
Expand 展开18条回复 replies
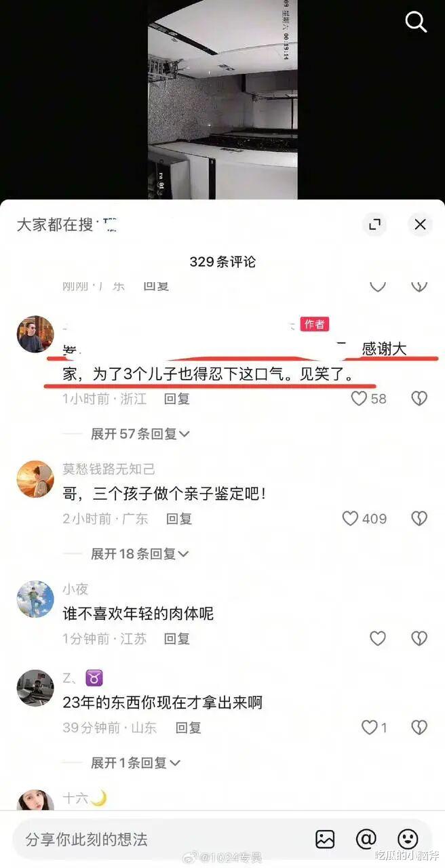point(140,554)
